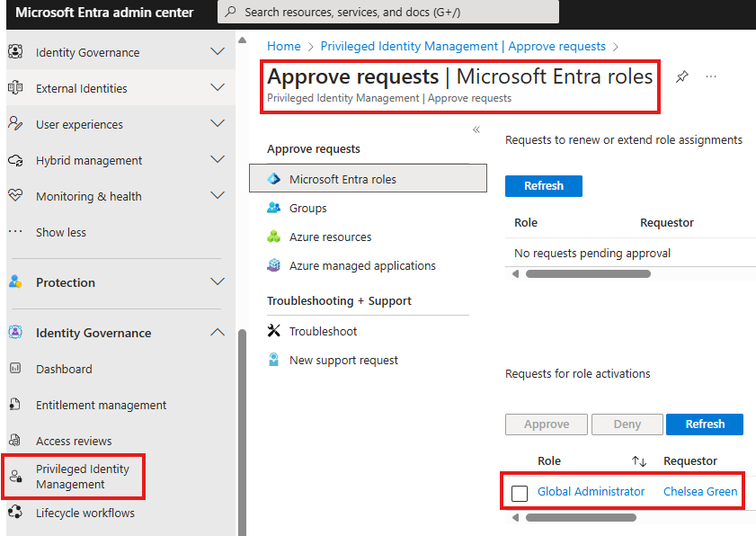The height and width of the screenshot is (536, 756).
Task: Open Privileged Identity Management breadcrumb link
Action: point(463,46)
